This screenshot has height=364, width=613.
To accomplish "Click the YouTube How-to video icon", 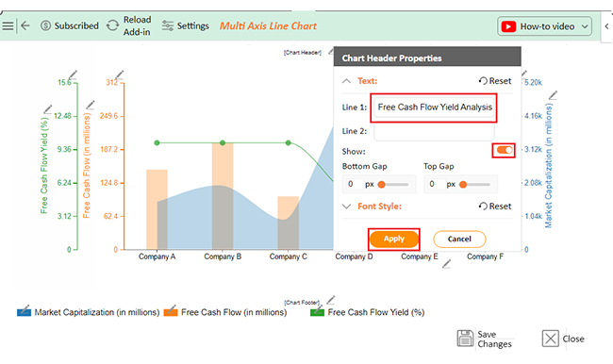I will pos(508,26).
